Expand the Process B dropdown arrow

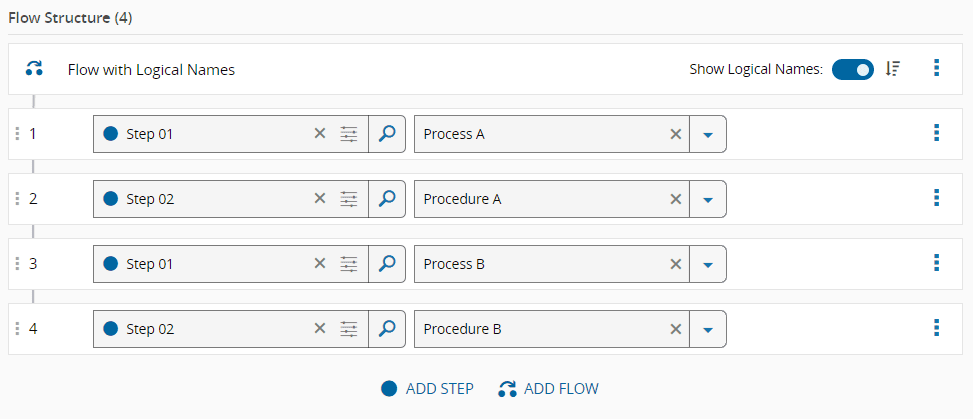pyautogui.click(x=707, y=264)
